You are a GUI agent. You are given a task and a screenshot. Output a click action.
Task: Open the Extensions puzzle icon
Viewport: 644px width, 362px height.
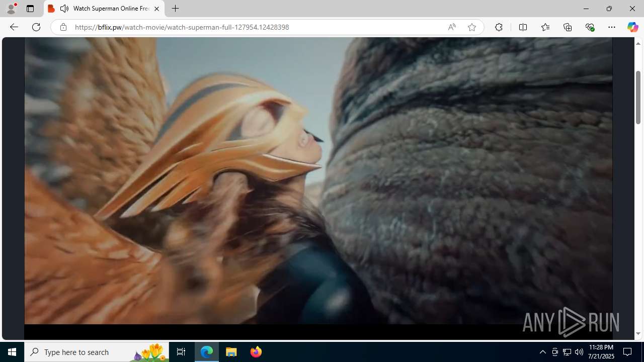(x=499, y=27)
